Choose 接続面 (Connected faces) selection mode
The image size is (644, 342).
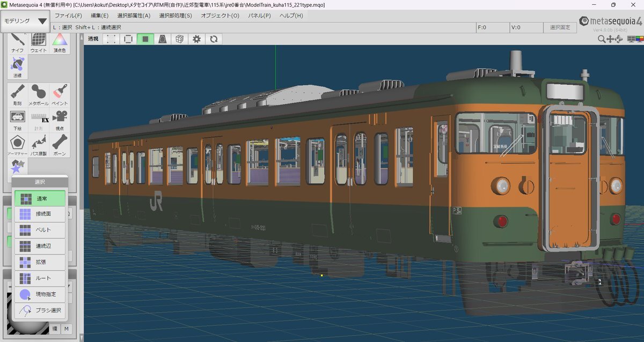[x=40, y=214]
